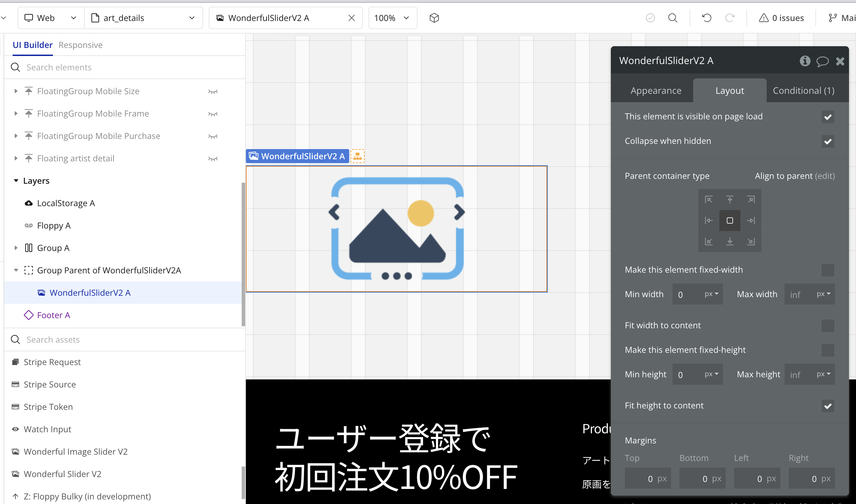Image resolution: width=856 pixels, height=504 pixels.
Task: Align element to top-center of parent
Action: [730, 199]
